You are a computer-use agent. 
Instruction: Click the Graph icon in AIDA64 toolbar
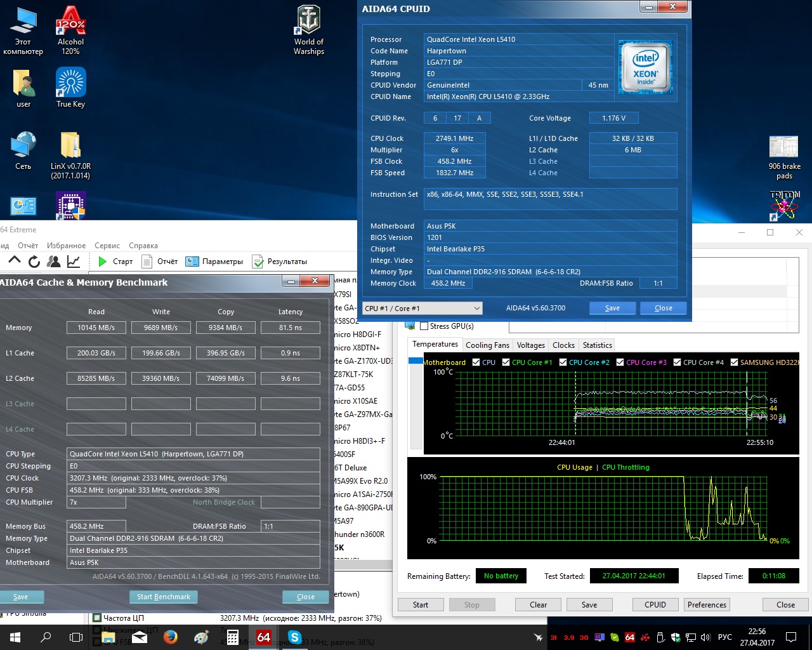click(74, 261)
